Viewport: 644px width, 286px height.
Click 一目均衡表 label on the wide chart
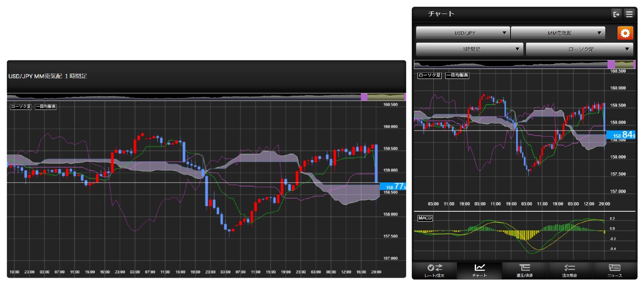(x=46, y=107)
